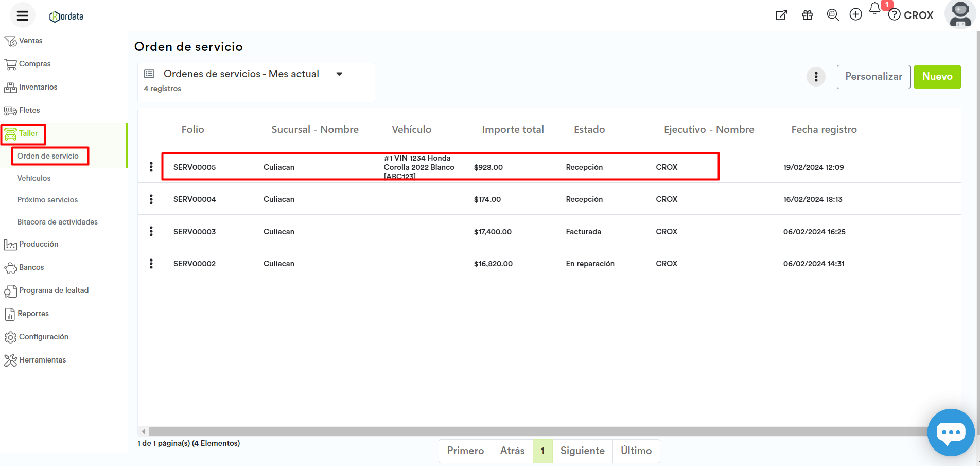Expand the Ordenes de servicios view dropdown

click(x=339, y=74)
